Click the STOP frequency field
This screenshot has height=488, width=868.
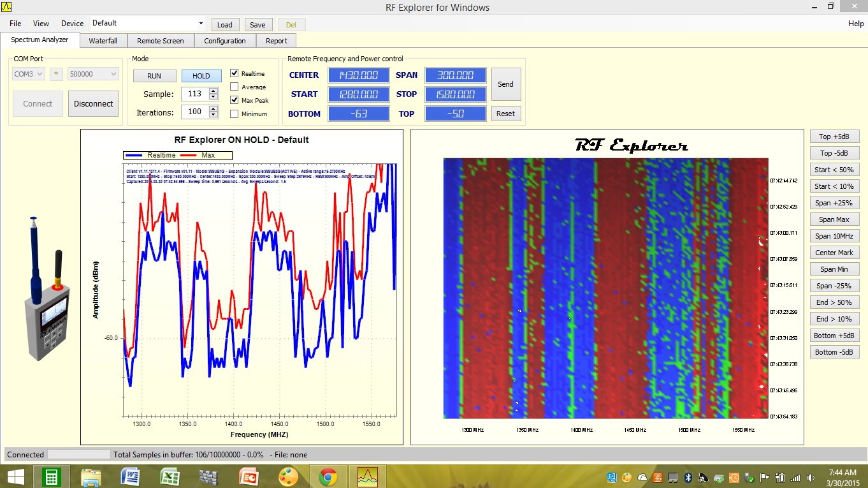455,94
